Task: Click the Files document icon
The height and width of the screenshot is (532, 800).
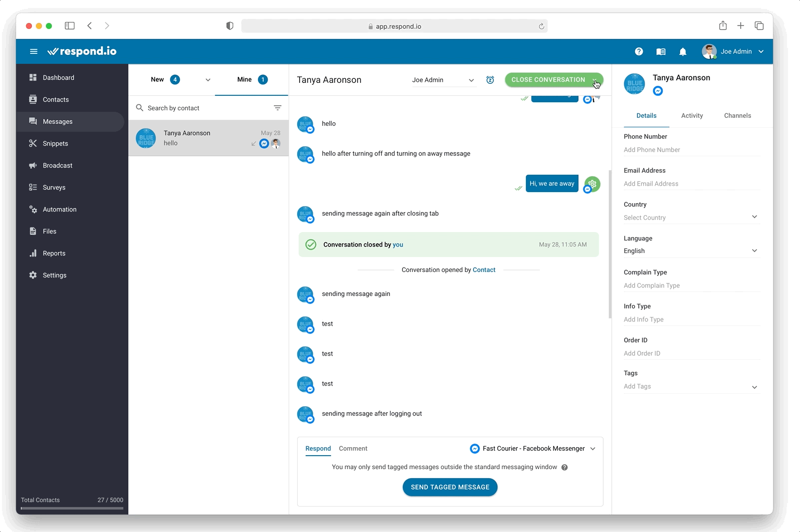Action: click(x=33, y=231)
